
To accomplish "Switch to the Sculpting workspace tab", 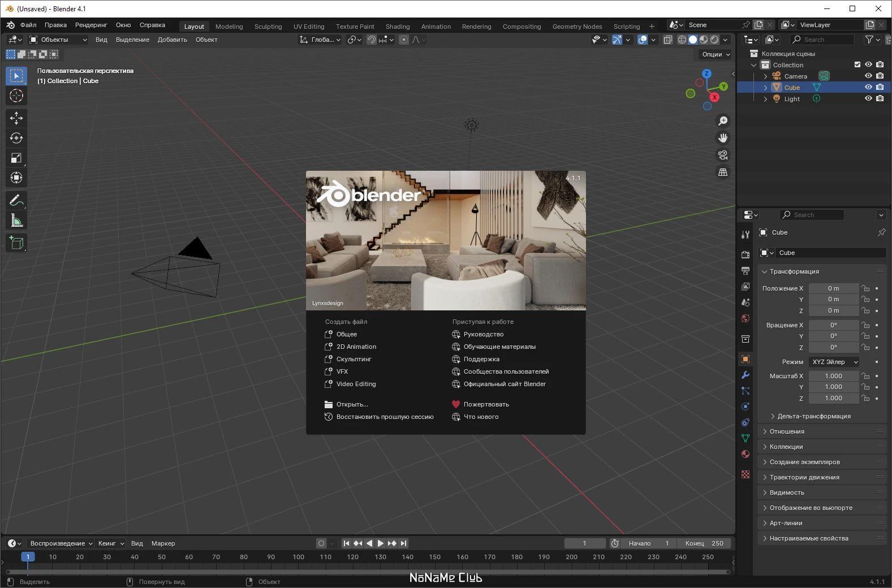I will coord(268,26).
